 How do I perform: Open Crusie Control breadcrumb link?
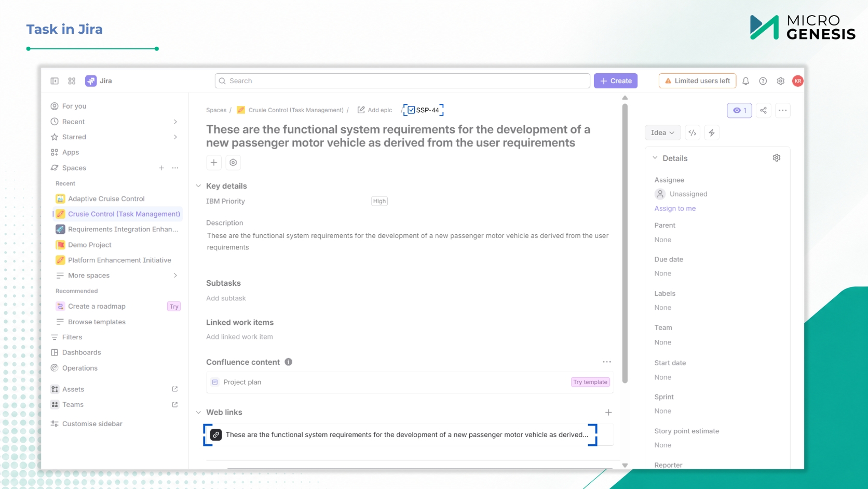[x=296, y=110]
